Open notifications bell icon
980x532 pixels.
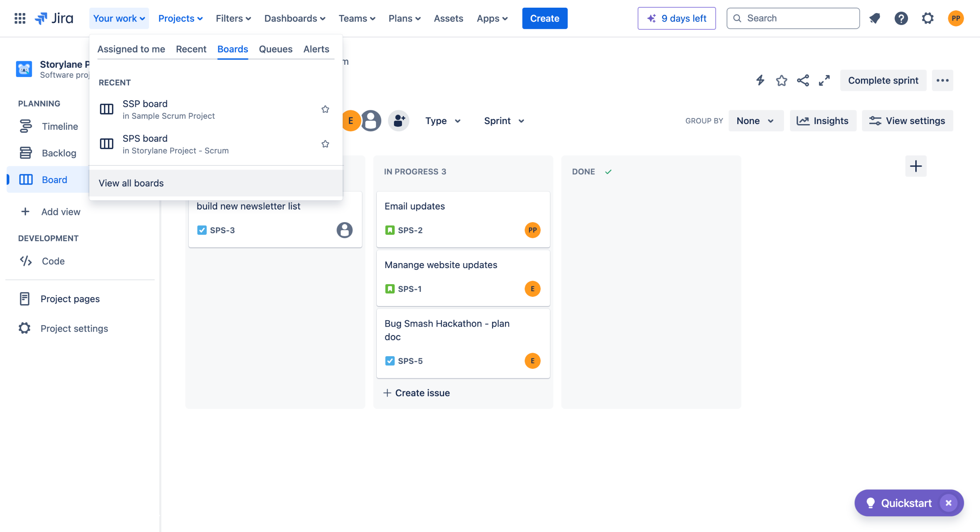(x=875, y=18)
